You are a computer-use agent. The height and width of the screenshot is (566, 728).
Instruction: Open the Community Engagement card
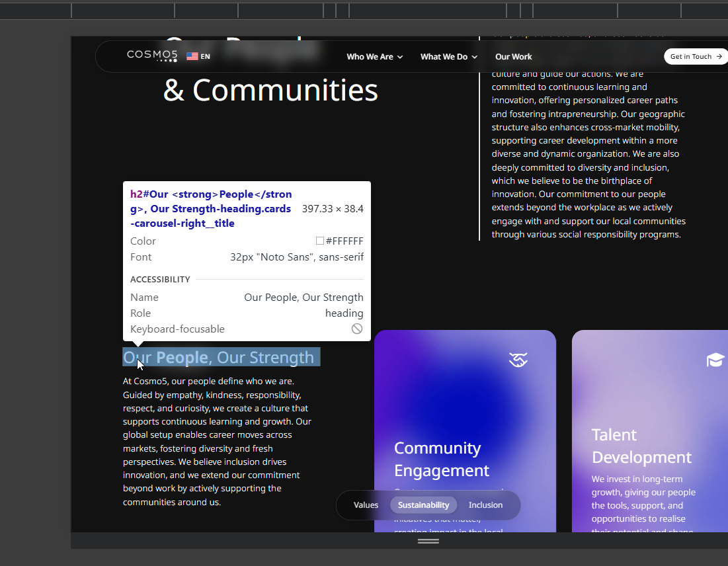pos(465,431)
